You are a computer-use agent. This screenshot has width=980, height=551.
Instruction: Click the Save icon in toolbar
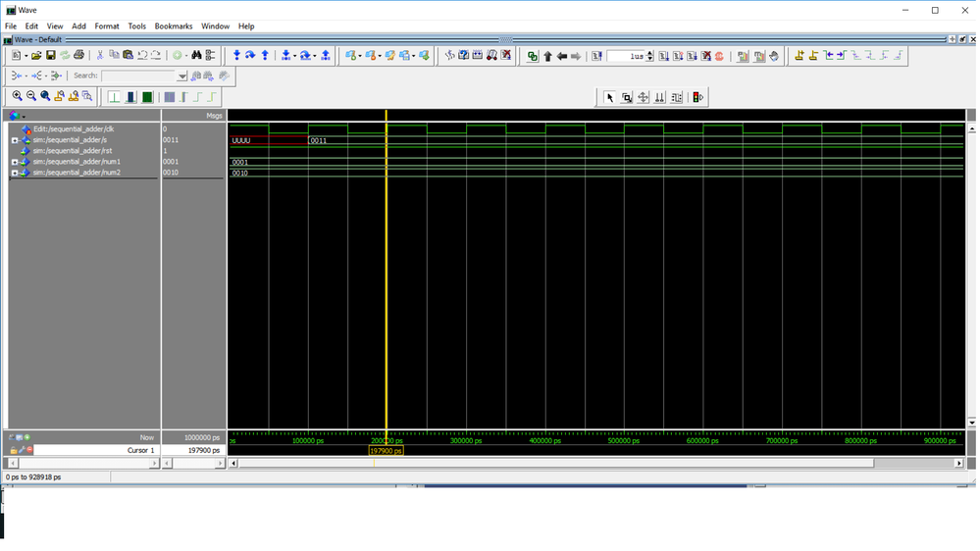pos(51,56)
